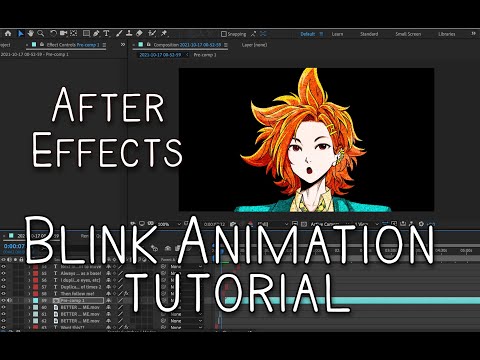Screen dimensions: 480x360
Task: Select the Camera tool
Action: click(63, 33)
